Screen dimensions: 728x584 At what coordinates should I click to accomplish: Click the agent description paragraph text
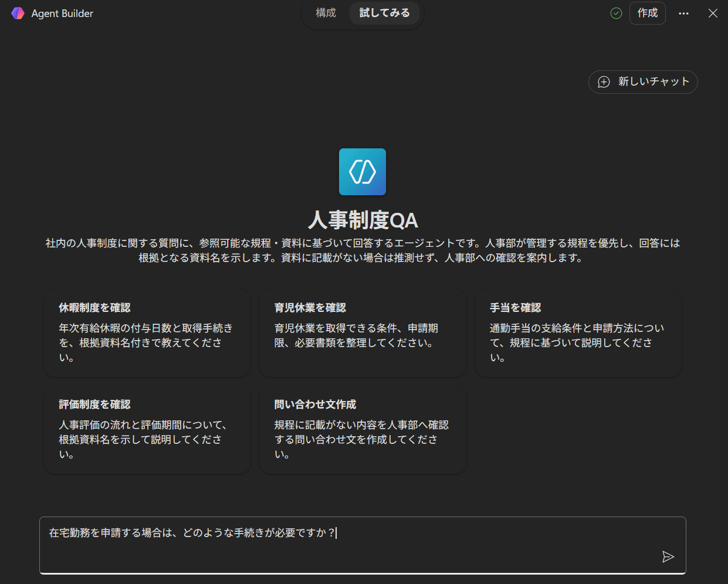363,250
